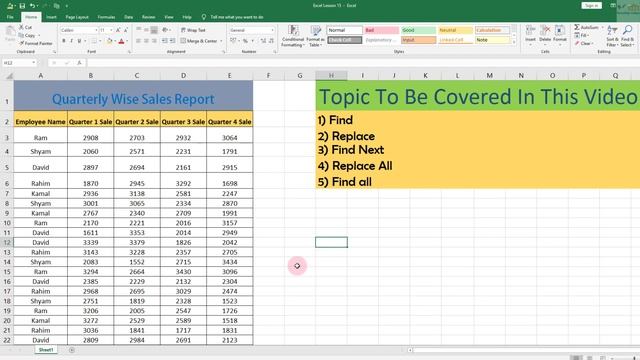The image size is (640, 360).
Task: Open the Font dialog launcher
Action: pyautogui.click(x=129, y=52)
